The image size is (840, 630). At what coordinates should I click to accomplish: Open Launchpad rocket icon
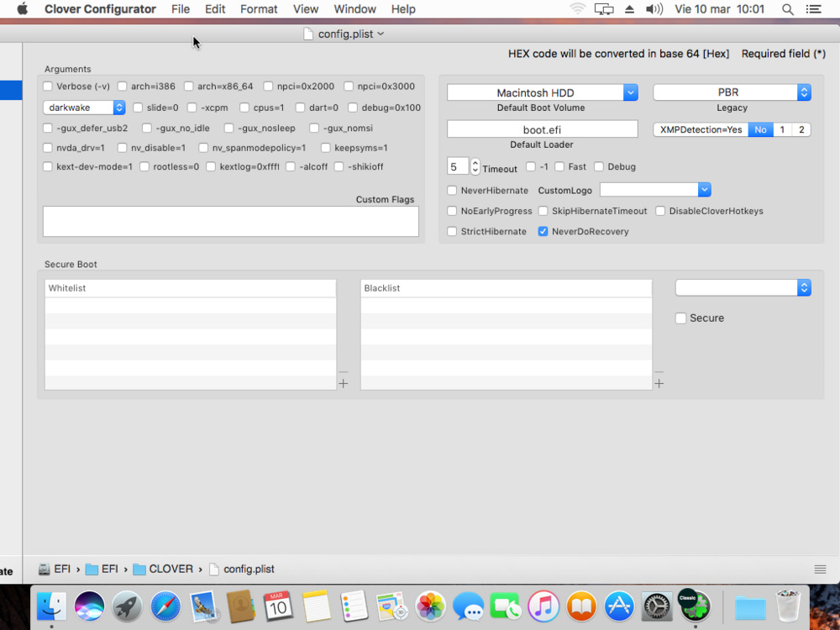click(128, 606)
